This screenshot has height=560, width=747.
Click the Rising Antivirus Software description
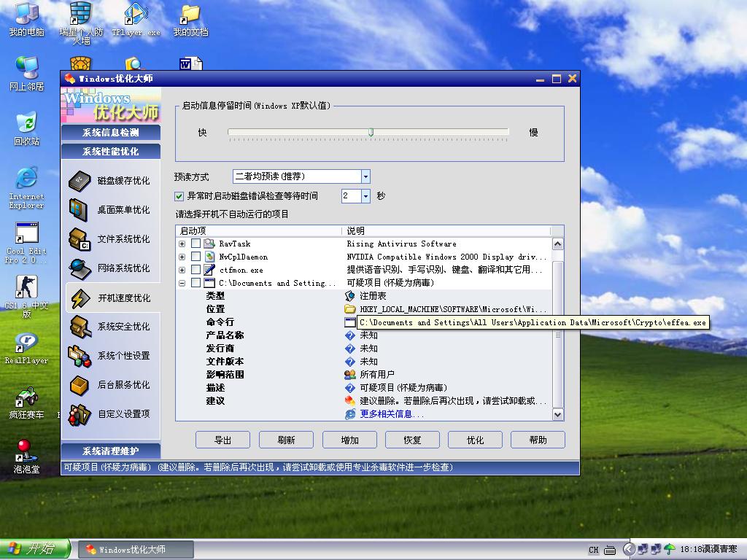point(401,244)
